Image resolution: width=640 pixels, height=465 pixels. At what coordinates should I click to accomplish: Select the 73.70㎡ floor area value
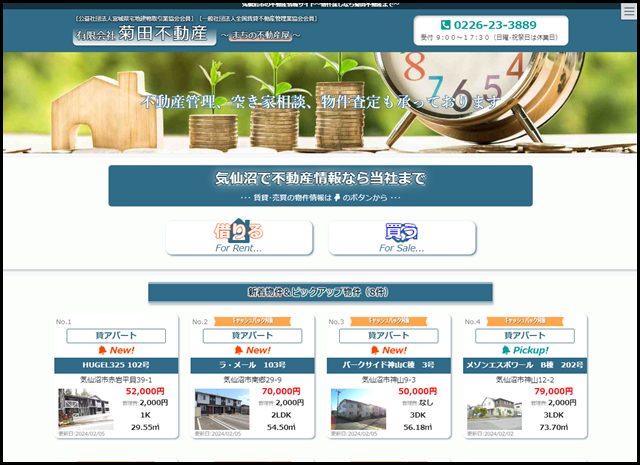(553, 427)
